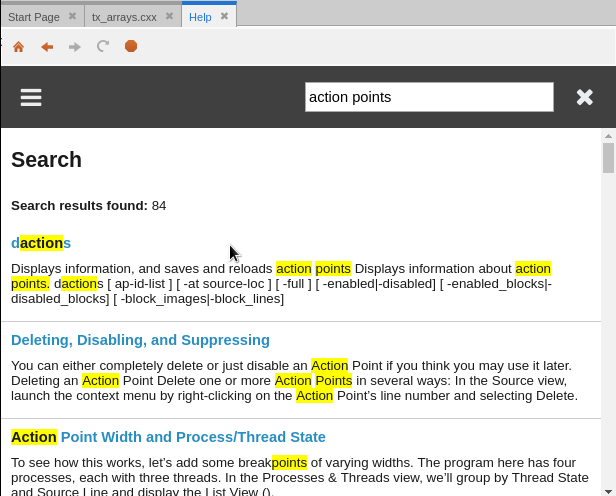
Task: Switch to the tx_arrays.cxx tab
Action: 124,17
